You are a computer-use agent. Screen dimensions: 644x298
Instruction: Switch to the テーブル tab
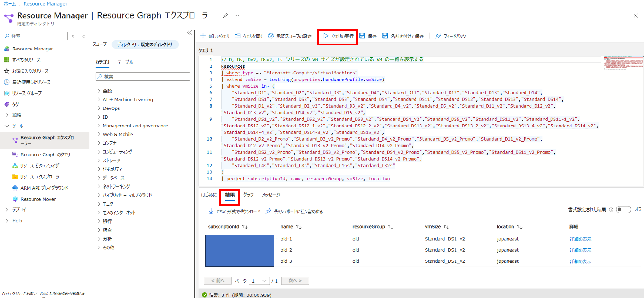(x=125, y=62)
